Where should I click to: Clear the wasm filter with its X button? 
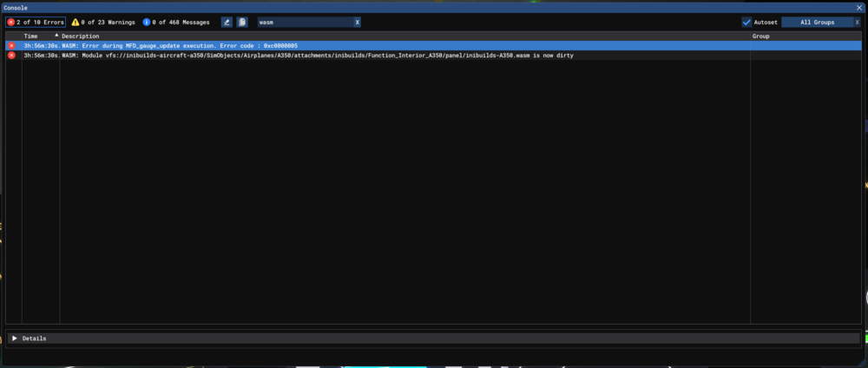click(x=357, y=23)
